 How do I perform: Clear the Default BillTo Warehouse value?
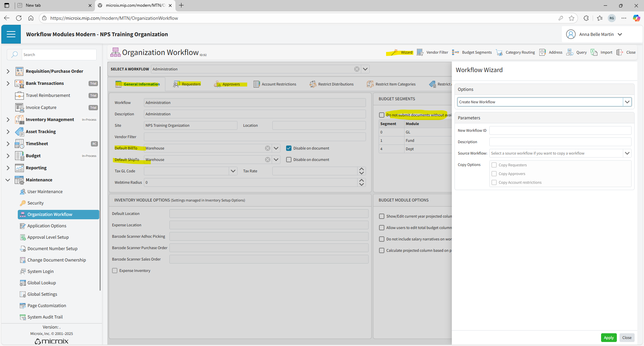pos(267,148)
